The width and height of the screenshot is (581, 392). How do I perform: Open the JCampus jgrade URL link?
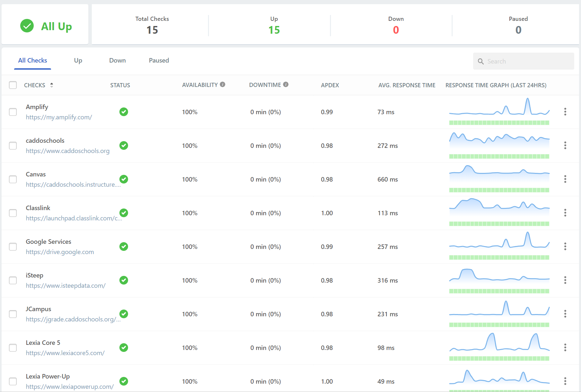pyautogui.click(x=73, y=319)
